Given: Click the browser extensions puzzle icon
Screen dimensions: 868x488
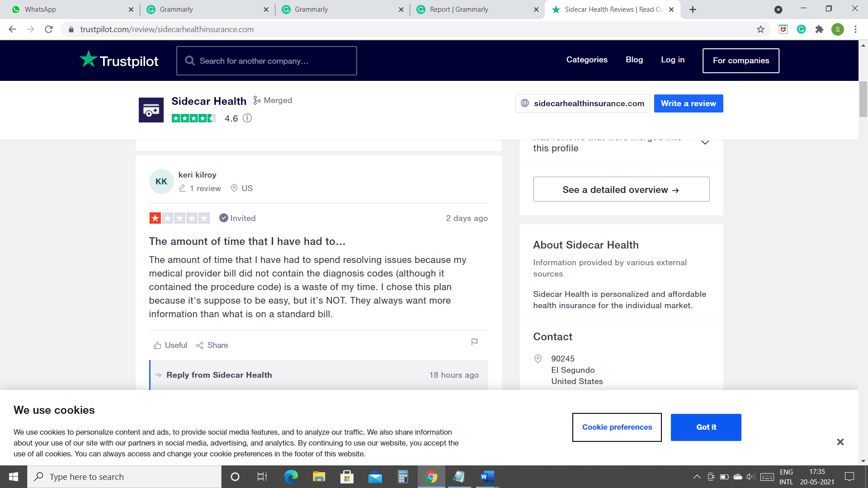Looking at the screenshot, I should point(820,29).
